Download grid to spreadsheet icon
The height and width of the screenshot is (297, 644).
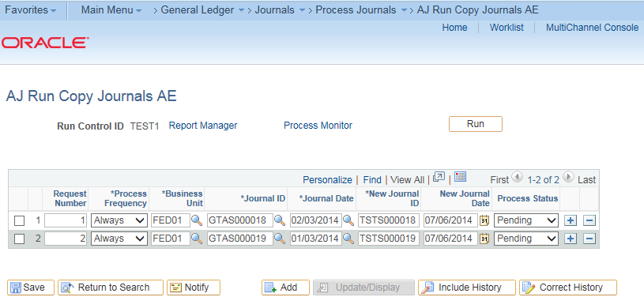[x=460, y=177]
